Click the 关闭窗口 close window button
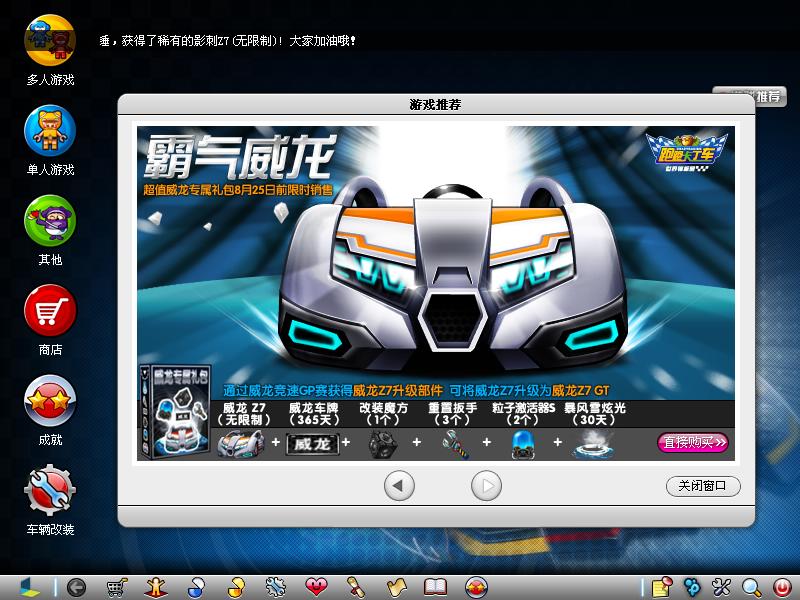 [x=703, y=486]
